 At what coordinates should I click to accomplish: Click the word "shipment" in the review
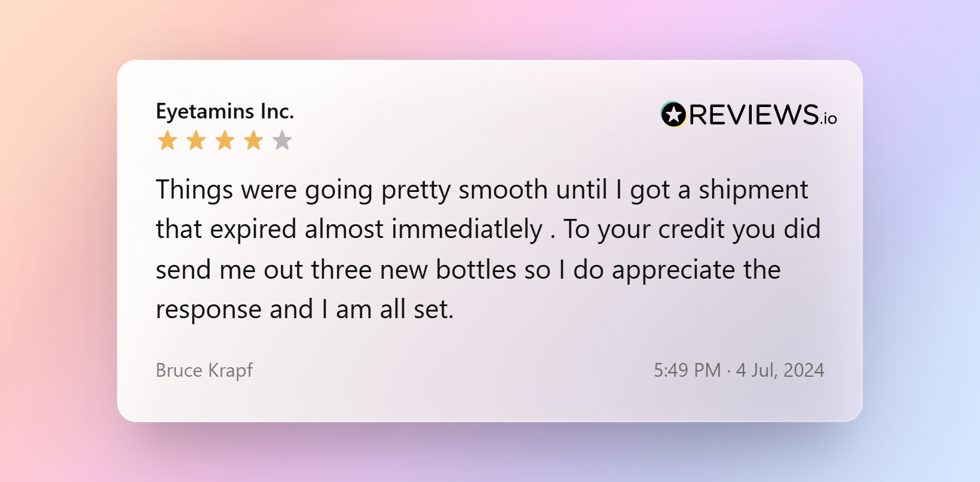(x=753, y=190)
